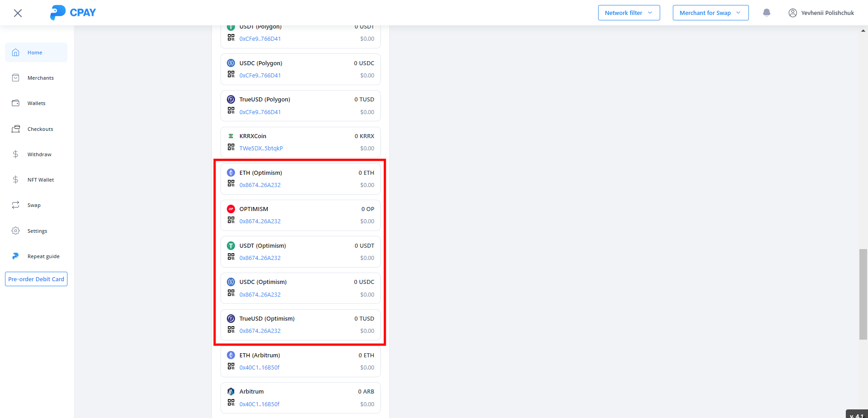Open Settings in the sidebar
The width and height of the screenshot is (868, 418).
[x=37, y=231]
